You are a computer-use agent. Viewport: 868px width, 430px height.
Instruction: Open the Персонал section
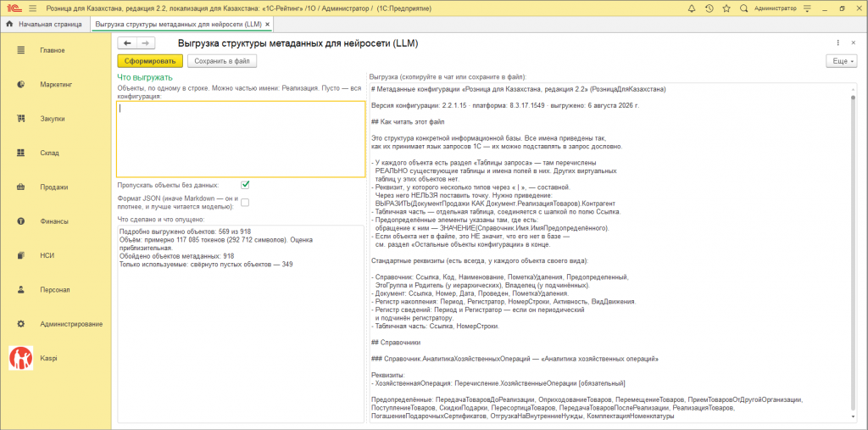pos(53,290)
